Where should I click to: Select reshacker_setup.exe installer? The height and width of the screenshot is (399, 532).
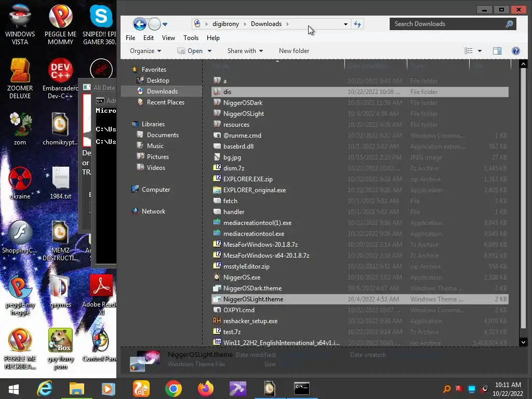360,321
